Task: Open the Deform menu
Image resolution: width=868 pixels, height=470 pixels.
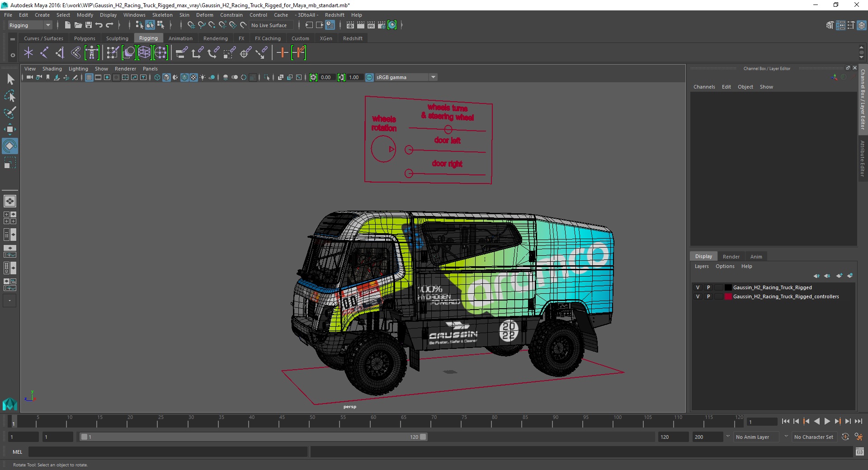Action: pyautogui.click(x=204, y=15)
